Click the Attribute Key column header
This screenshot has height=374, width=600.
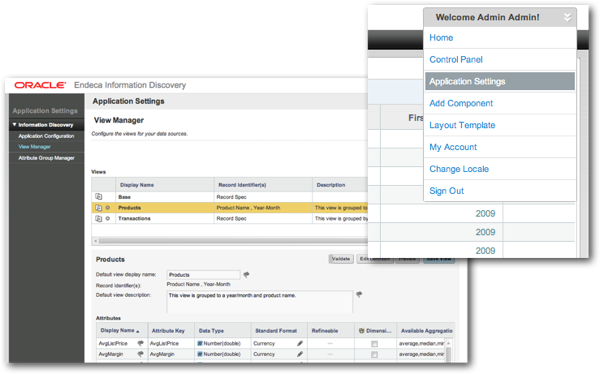coord(171,331)
